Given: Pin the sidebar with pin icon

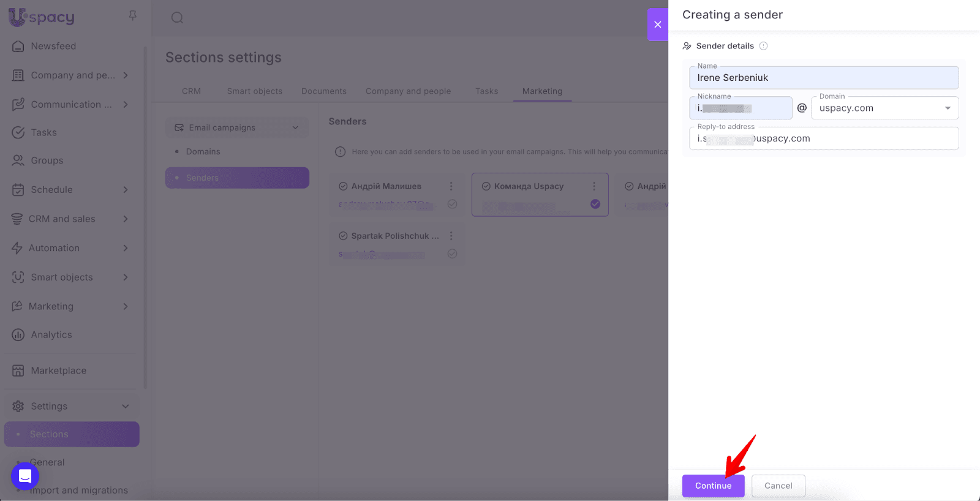Looking at the screenshot, I should (133, 16).
